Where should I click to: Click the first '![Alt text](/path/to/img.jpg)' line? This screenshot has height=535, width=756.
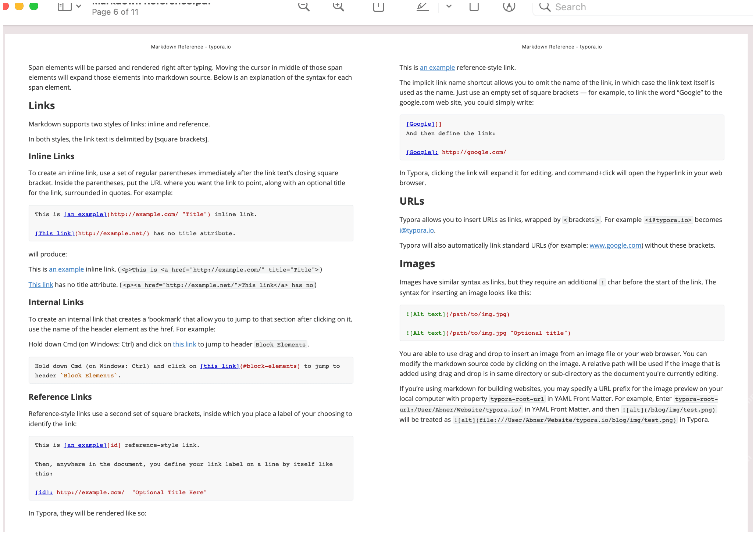pyautogui.click(x=458, y=315)
